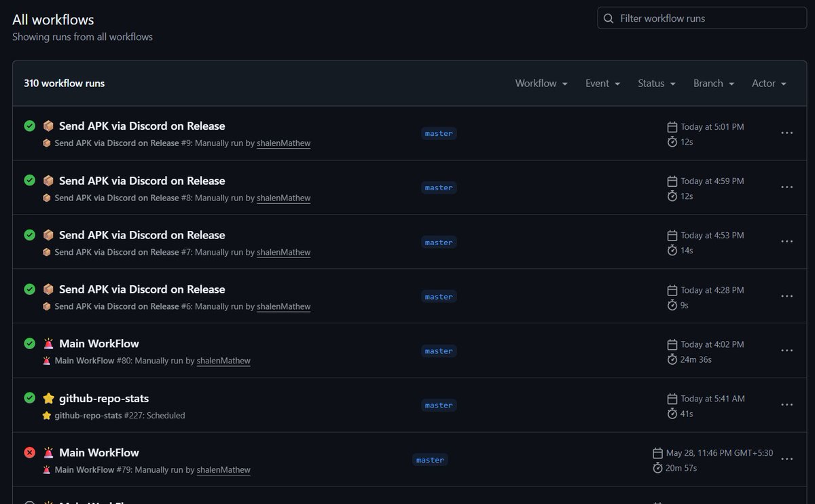815x504 pixels.
Task: Open more options menu for Main WorkFlow #80
Action: pos(787,350)
